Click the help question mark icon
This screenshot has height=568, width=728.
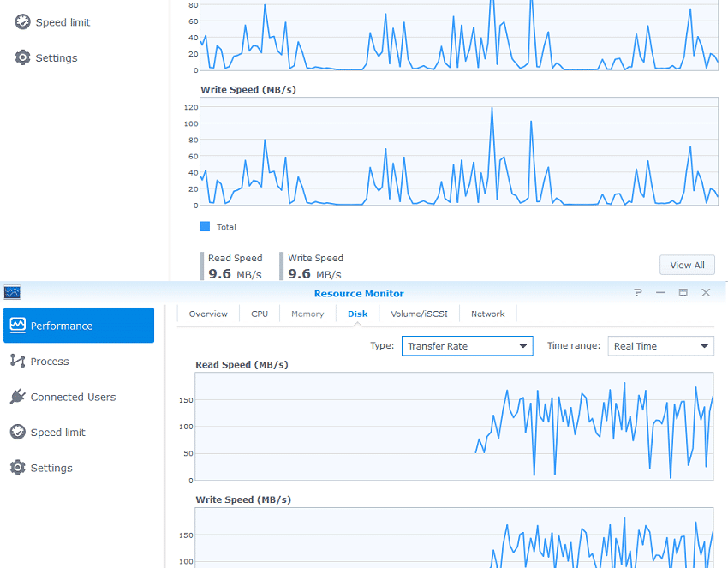638,293
